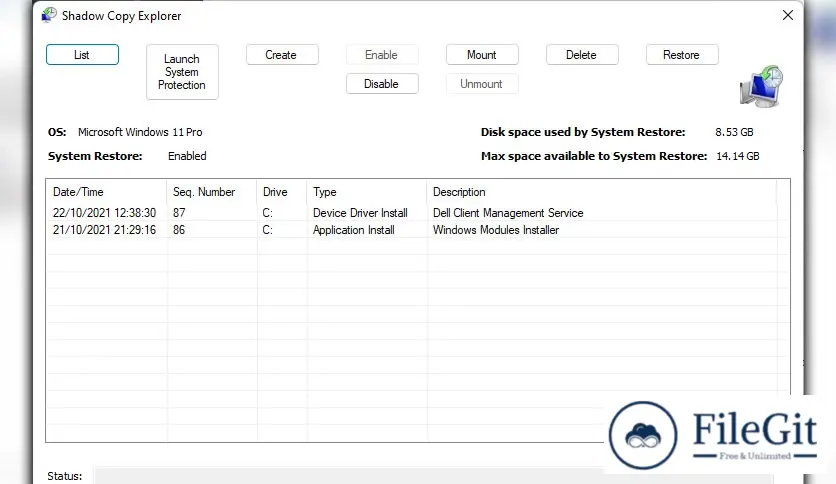The height and width of the screenshot is (484, 836).
Task: Delete the selected restore point
Action: (x=582, y=54)
